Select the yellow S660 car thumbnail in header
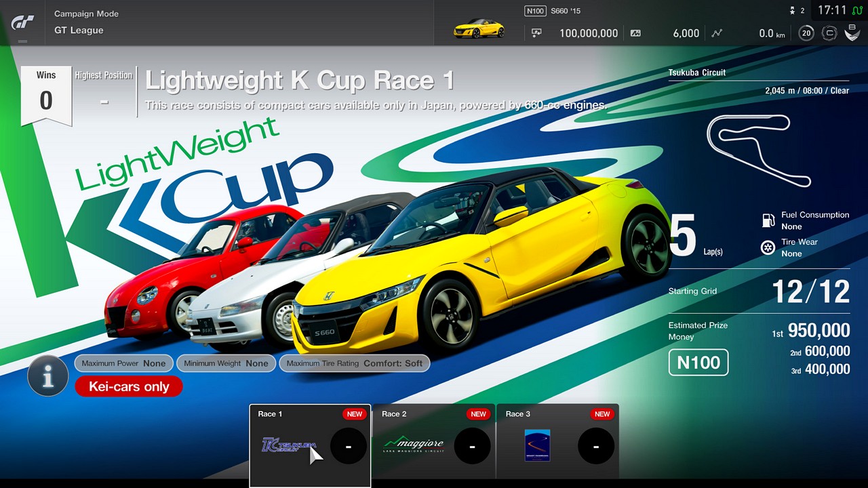868x488 pixels. [479, 29]
